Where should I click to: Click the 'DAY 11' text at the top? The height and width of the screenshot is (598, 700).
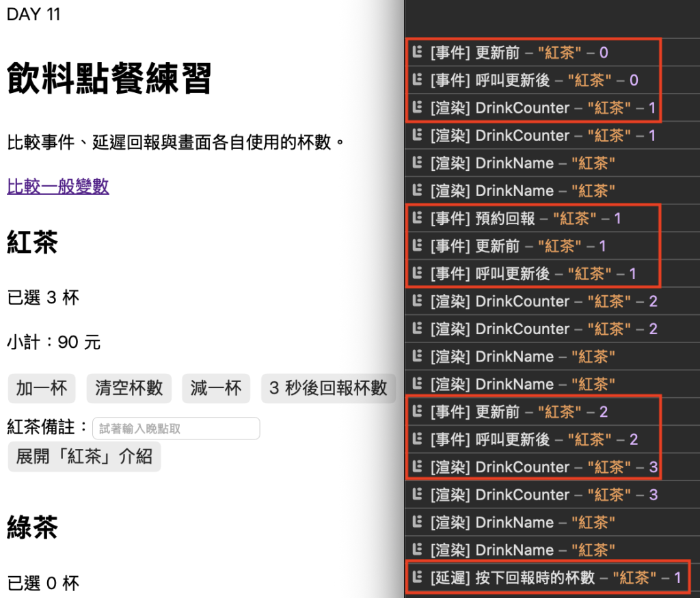33,14
